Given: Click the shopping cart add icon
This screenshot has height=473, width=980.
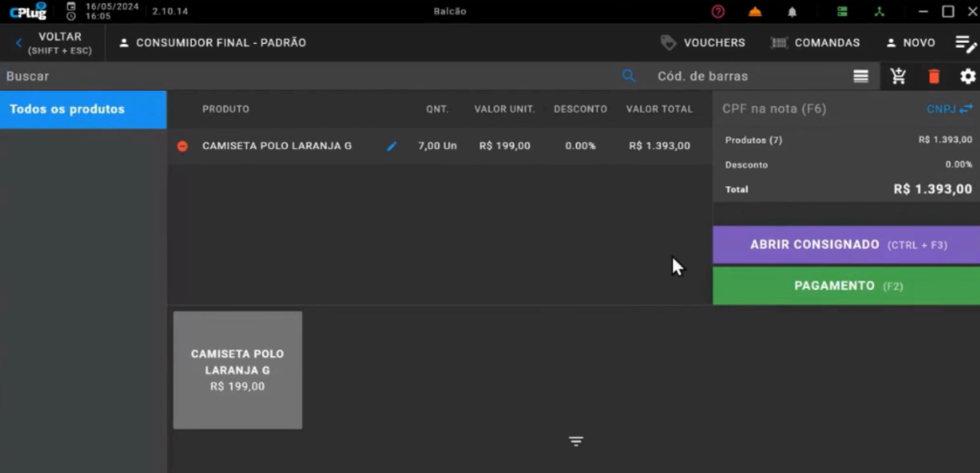Looking at the screenshot, I should click(898, 77).
